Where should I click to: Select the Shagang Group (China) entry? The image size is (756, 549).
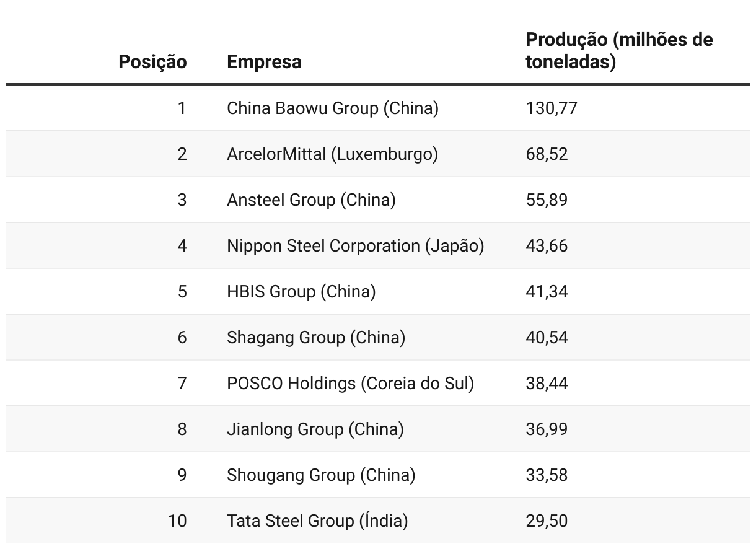[316, 338]
